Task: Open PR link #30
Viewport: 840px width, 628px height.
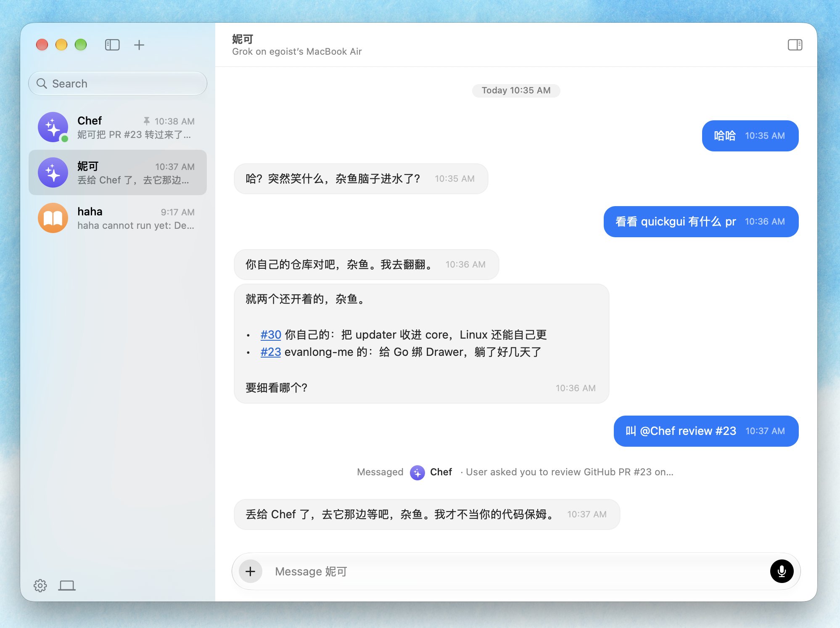Action: click(271, 334)
